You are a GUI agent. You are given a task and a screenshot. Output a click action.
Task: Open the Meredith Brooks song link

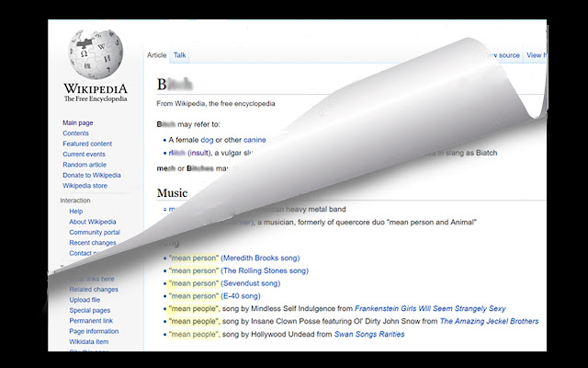pyautogui.click(x=260, y=258)
